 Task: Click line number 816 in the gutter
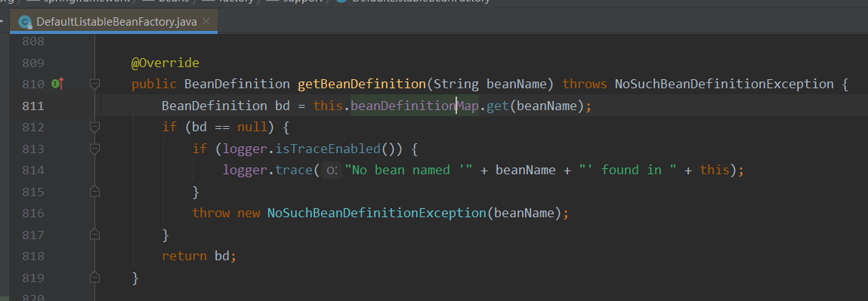pos(34,213)
